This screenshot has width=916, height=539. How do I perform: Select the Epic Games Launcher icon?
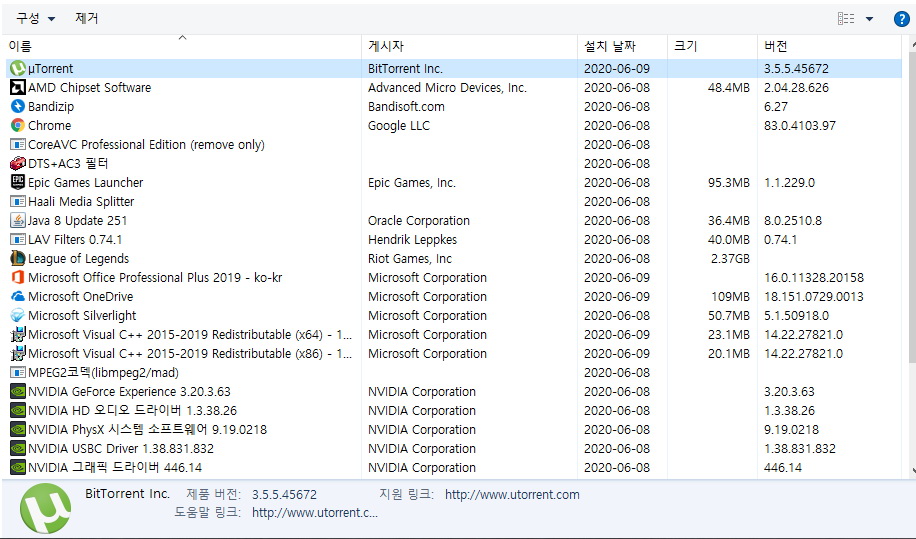tap(18, 182)
